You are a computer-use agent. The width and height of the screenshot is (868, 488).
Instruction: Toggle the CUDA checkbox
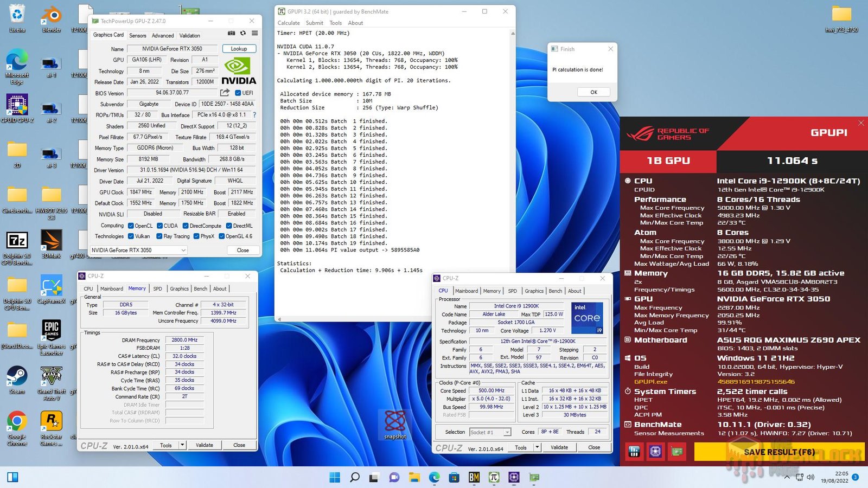tap(160, 226)
